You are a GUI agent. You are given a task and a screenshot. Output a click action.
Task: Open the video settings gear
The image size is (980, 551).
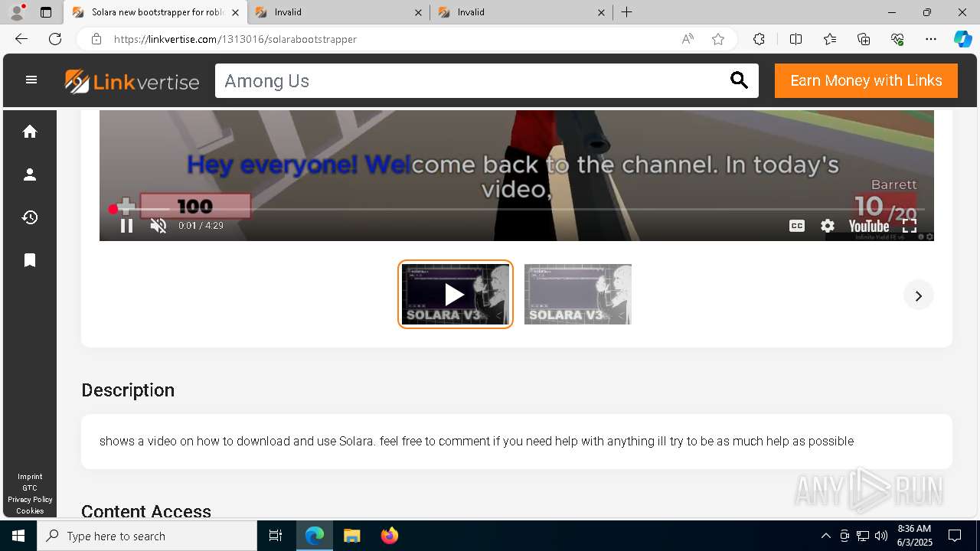(828, 226)
